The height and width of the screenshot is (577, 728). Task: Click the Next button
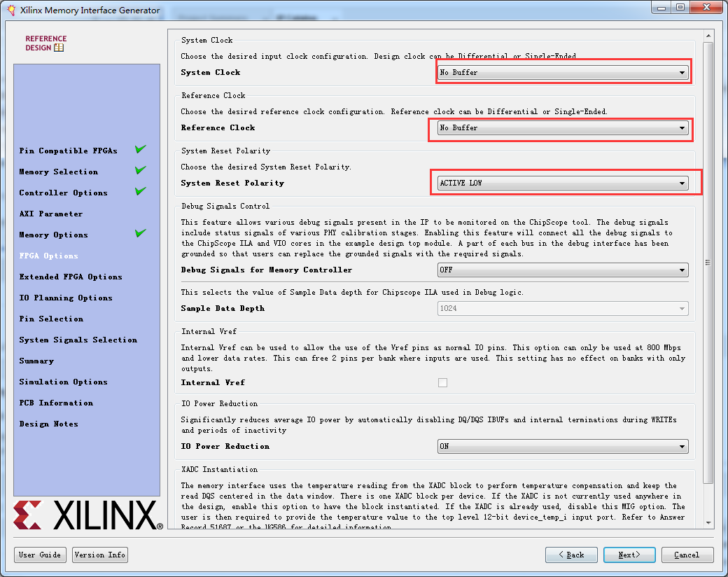[x=629, y=555]
